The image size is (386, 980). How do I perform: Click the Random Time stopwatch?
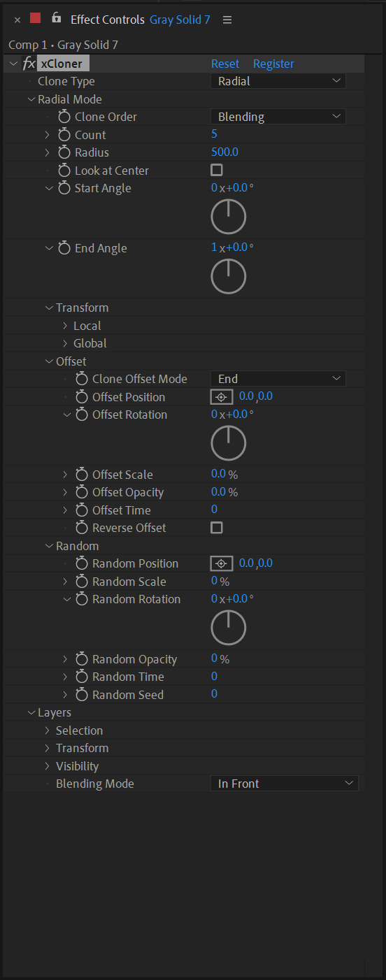click(82, 677)
